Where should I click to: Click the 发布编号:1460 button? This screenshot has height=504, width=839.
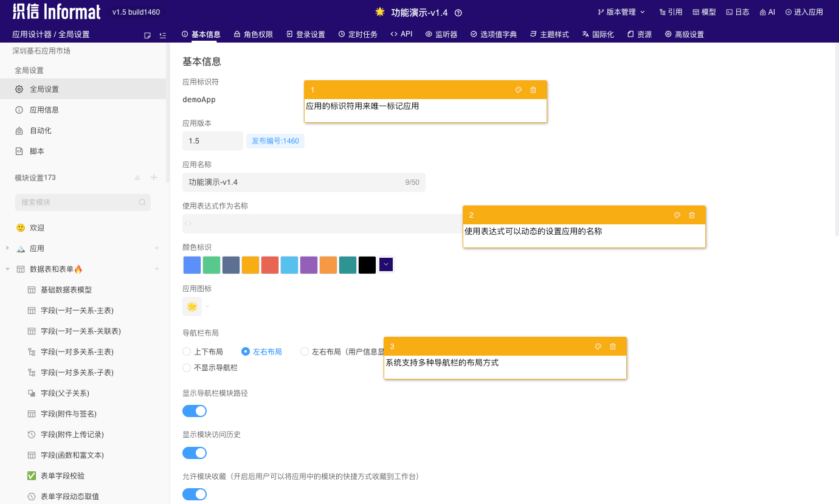coord(275,140)
